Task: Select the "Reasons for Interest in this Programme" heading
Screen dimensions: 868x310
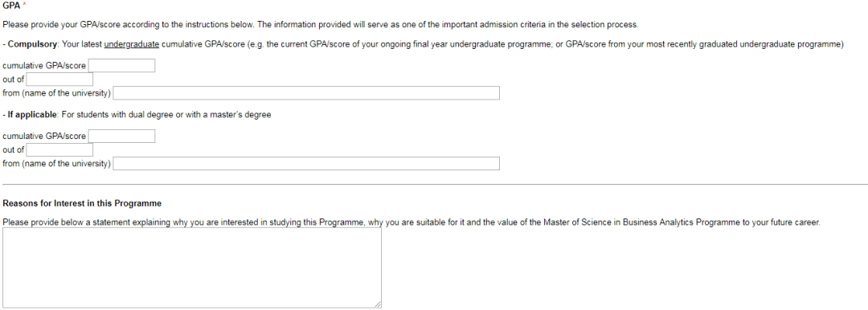Action: (82, 204)
